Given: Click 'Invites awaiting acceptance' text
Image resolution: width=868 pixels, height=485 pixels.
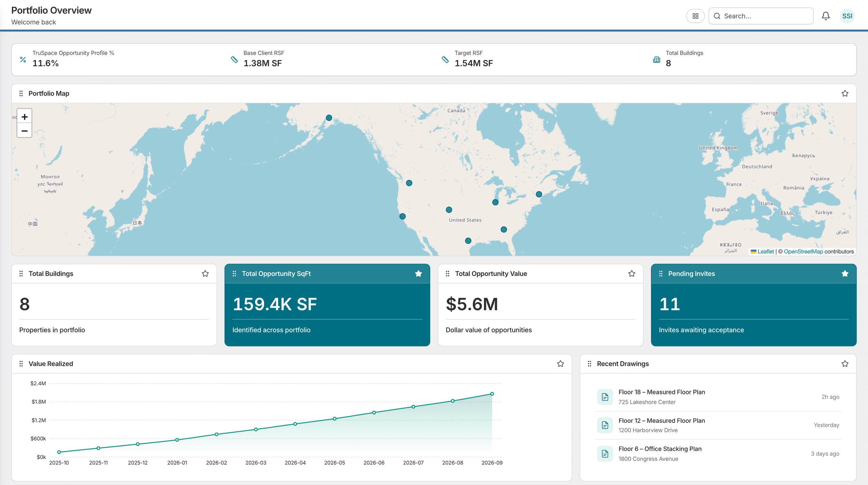Looking at the screenshot, I should click(701, 330).
